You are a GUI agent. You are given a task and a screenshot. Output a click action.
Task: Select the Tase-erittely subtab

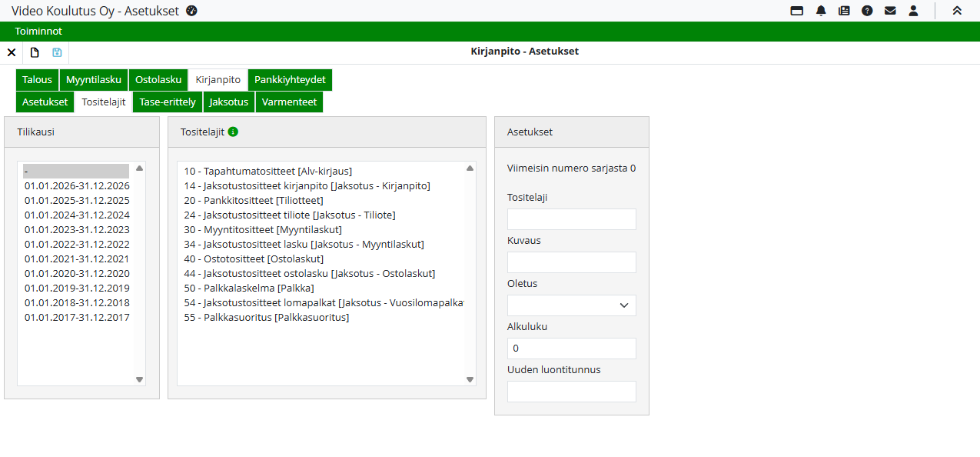[x=168, y=102]
